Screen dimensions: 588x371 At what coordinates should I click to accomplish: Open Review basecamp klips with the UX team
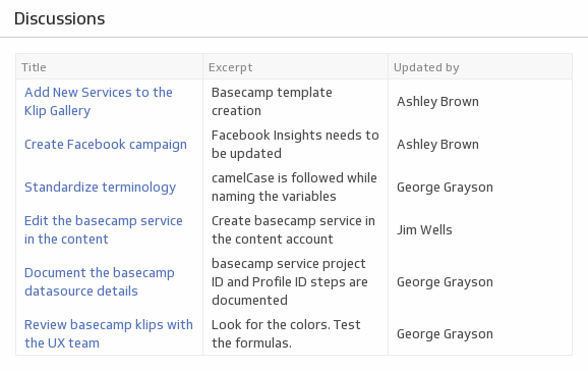click(x=108, y=334)
